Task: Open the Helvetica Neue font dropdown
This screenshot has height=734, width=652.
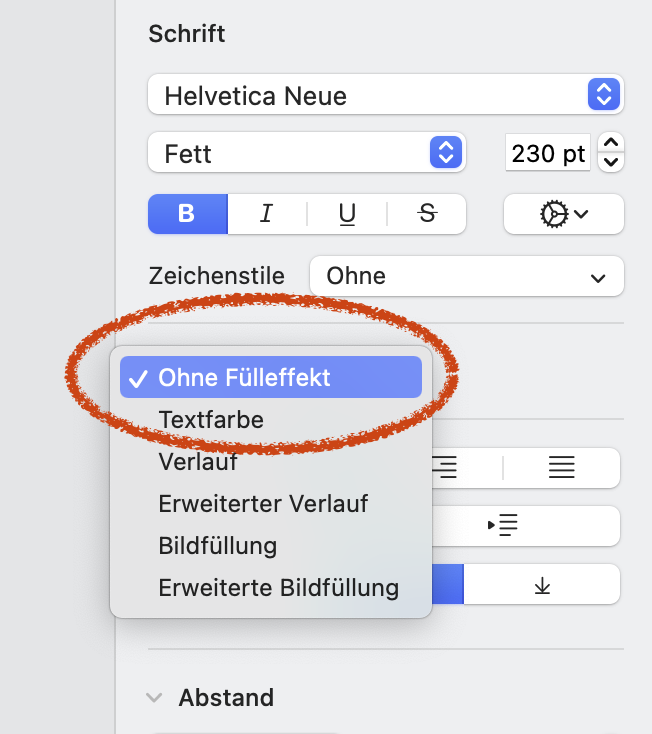Action: click(385, 96)
